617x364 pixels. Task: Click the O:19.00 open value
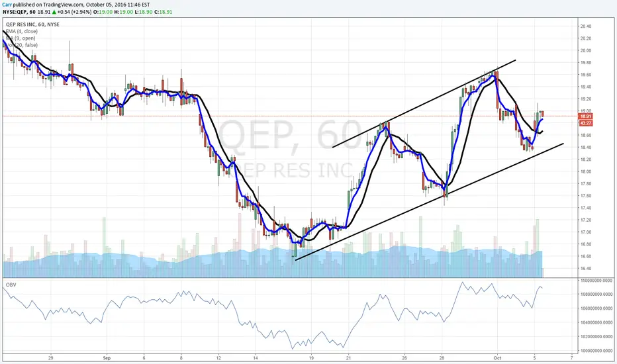(103, 12)
